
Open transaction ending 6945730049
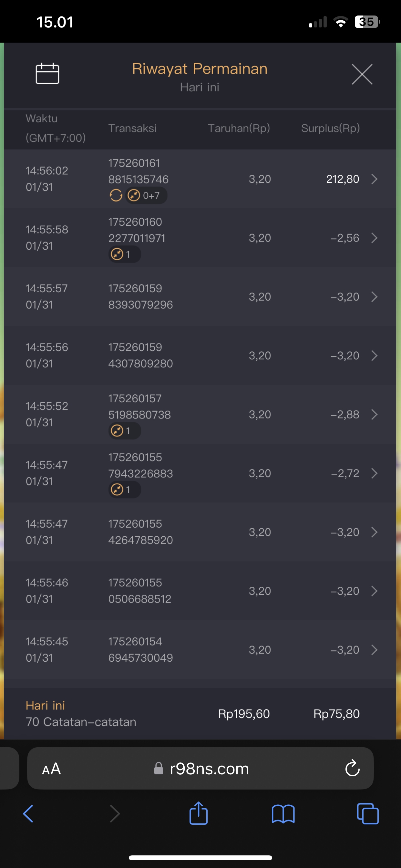pyautogui.click(x=140, y=650)
